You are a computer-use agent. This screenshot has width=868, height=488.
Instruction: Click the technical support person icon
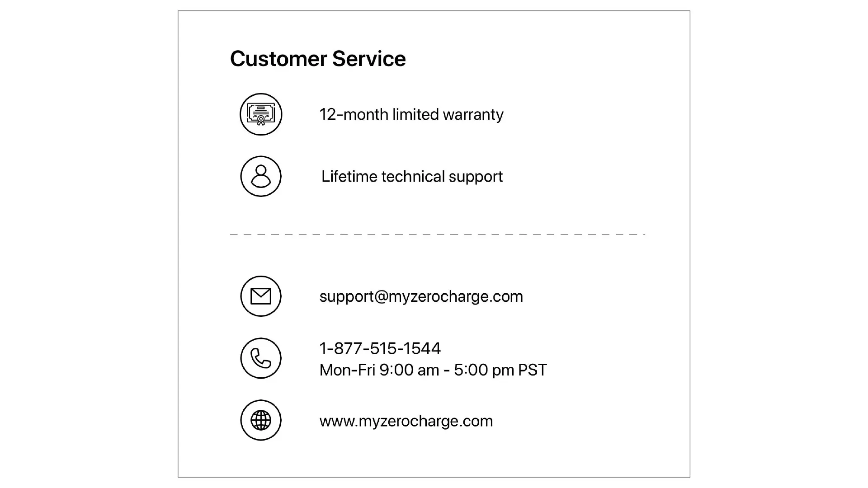(x=261, y=176)
